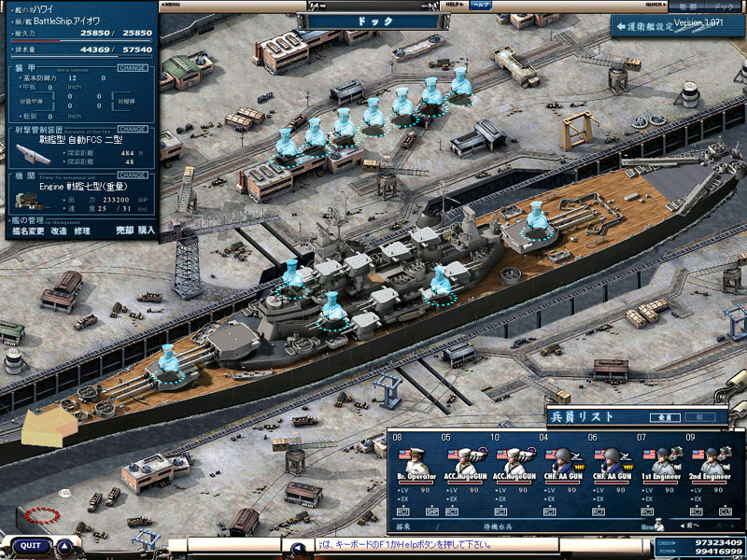Select the crew slot on the bridge tower

tap(292, 279)
